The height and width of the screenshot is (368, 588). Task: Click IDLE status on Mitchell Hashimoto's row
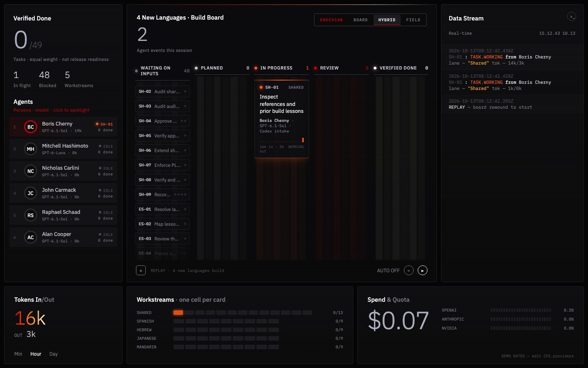click(x=106, y=146)
